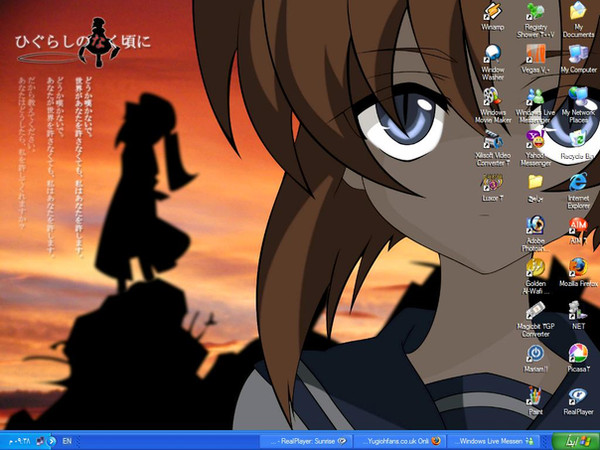
Task: Click the AIM desktop icon
Action: [x=578, y=230]
